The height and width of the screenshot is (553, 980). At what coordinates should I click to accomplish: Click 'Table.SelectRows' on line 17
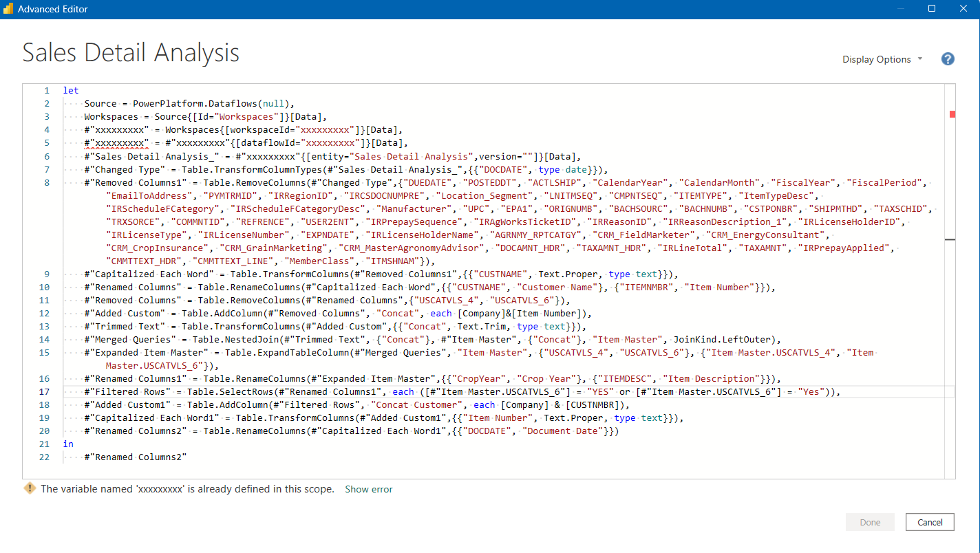pos(231,391)
